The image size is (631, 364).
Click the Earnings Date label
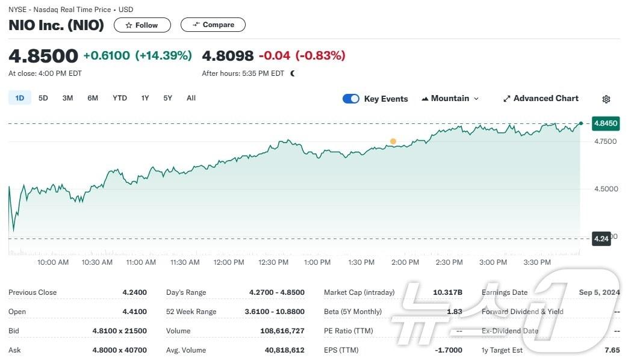point(505,292)
